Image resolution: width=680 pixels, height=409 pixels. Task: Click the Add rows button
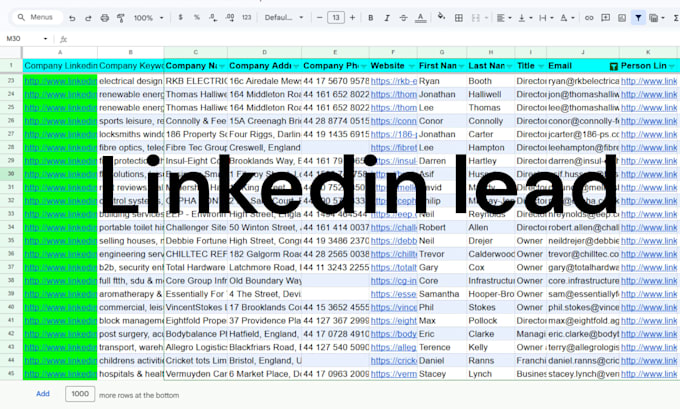pyautogui.click(x=42, y=394)
